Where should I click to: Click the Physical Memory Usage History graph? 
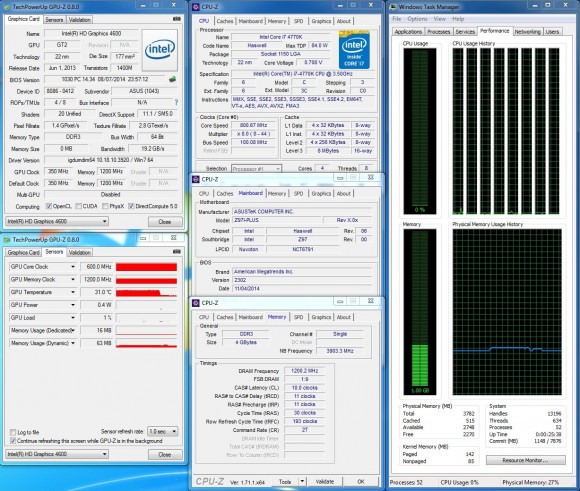507,312
